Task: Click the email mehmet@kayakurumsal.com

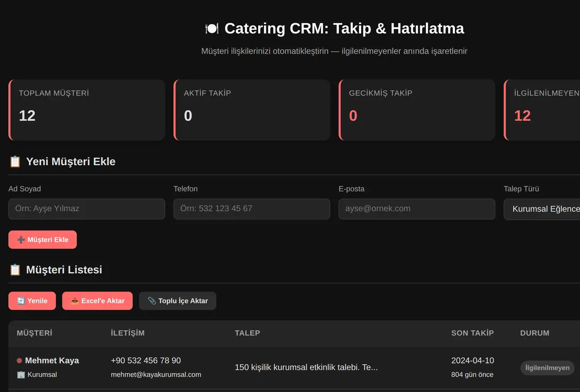Action: [156, 375]
